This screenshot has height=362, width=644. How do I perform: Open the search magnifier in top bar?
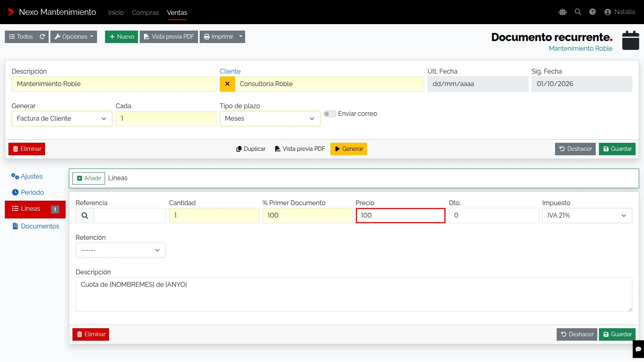(x=578, y=12)
